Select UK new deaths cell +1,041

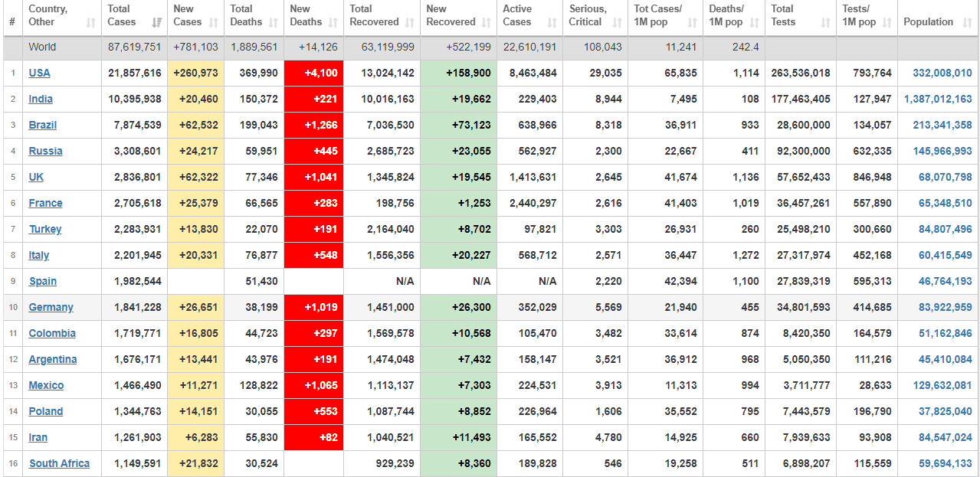click(314, 178)
